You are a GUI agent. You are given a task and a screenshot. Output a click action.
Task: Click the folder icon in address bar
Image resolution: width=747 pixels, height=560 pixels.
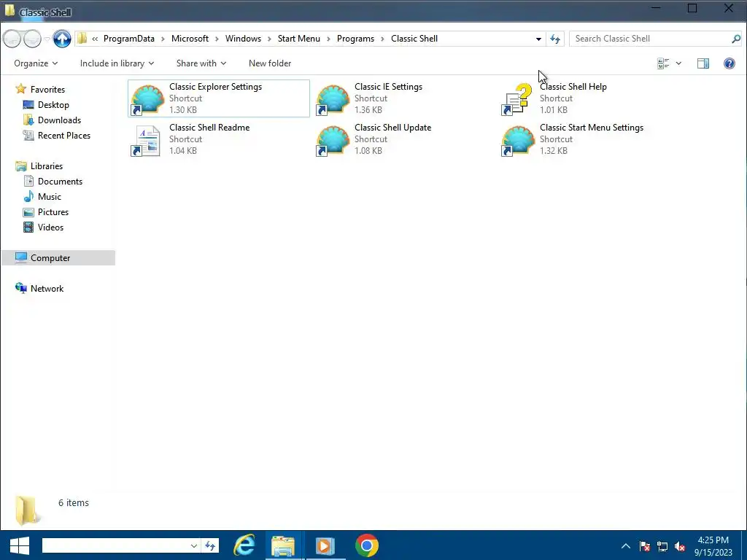(82, 39)
